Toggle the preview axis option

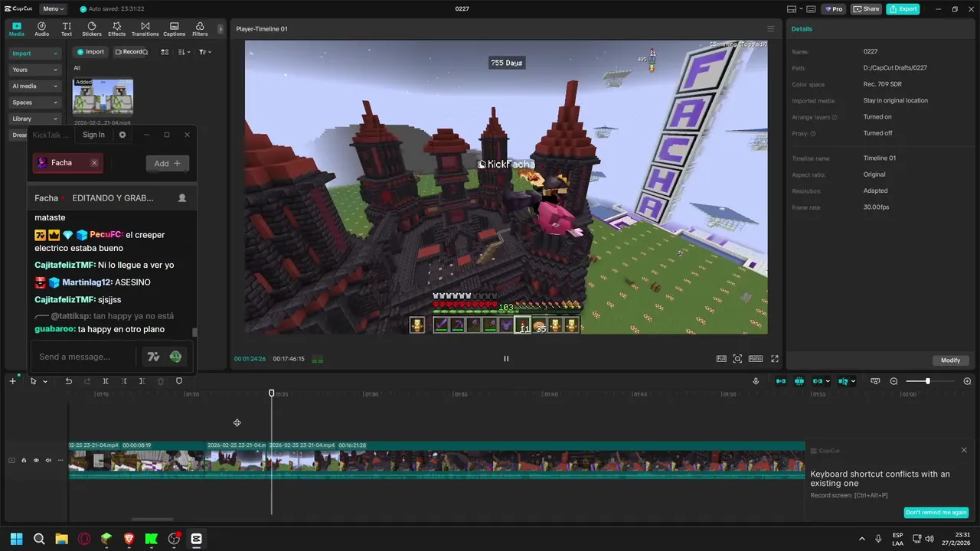click(x=843, y=381)
